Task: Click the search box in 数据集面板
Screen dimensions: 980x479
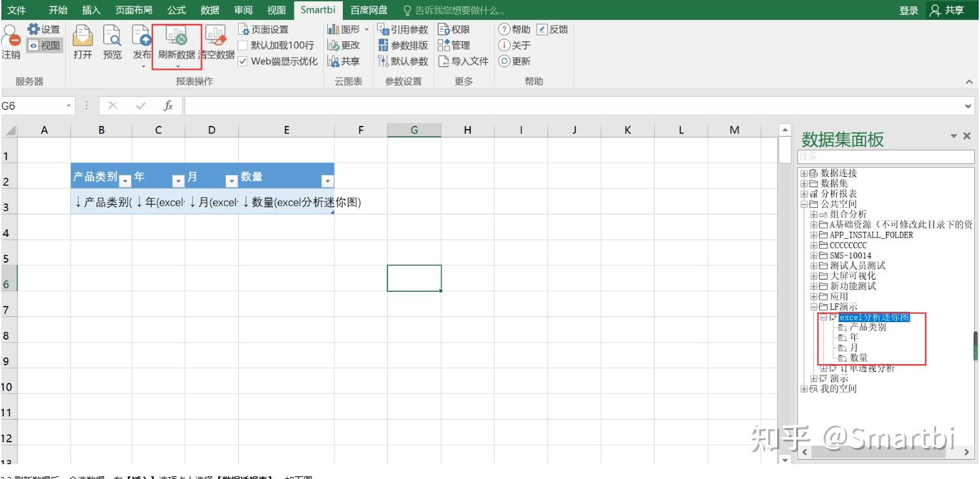Action: 884,156
